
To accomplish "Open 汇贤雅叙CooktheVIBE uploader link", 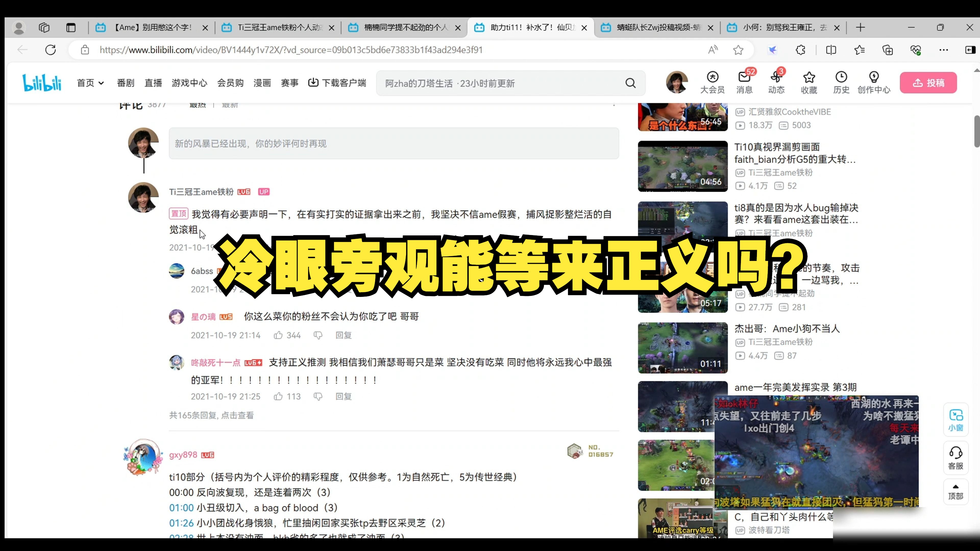I will click(789, 112).
